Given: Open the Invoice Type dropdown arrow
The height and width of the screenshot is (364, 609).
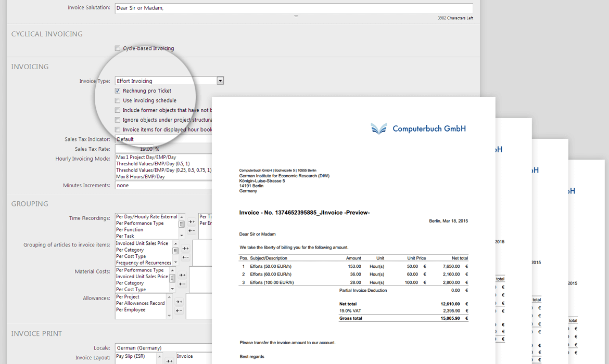Looking at the screenshot, I should tap(220, 81).
